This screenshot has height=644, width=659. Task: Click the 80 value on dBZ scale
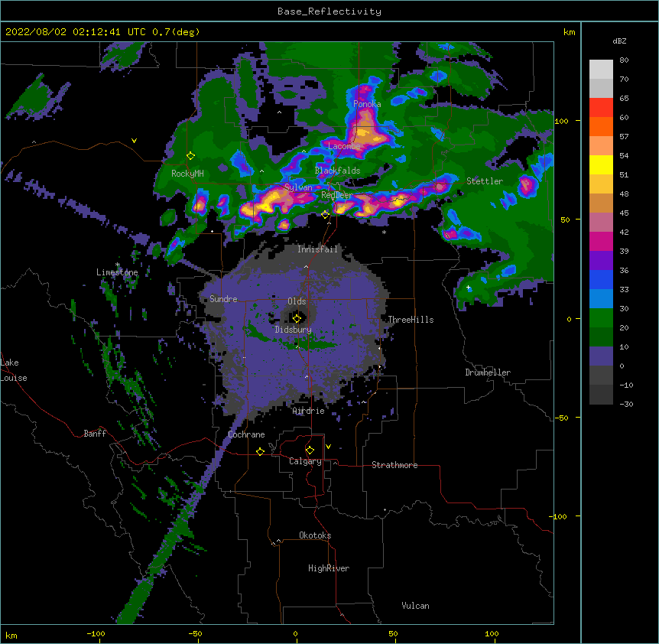[624, 60]
